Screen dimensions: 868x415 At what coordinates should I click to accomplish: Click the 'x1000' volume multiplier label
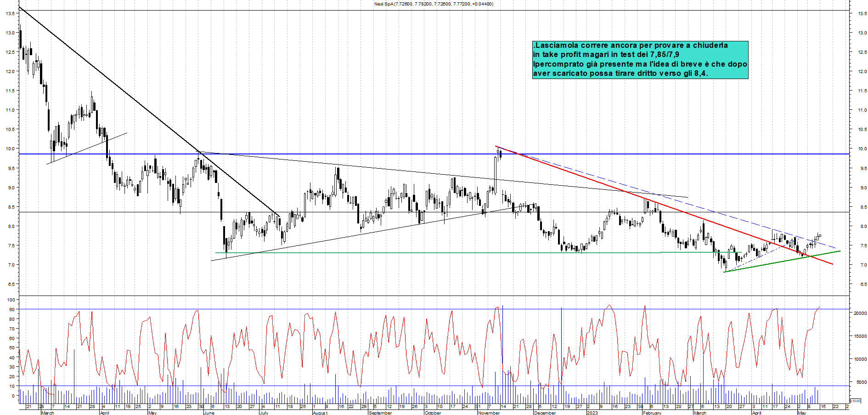856,401
